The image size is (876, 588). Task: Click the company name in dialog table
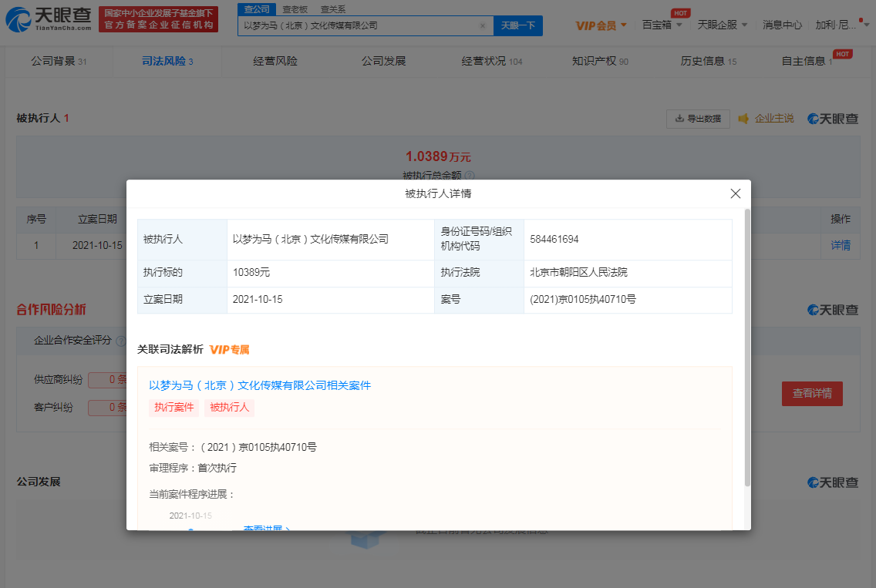[310, 239]
